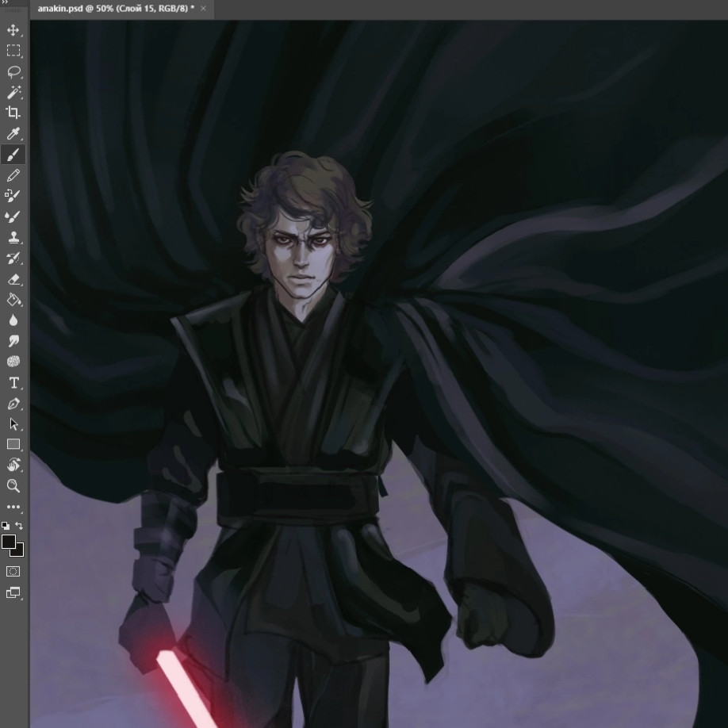Select the Zoom tool
728x728 pixels.
tap(13, 486)
